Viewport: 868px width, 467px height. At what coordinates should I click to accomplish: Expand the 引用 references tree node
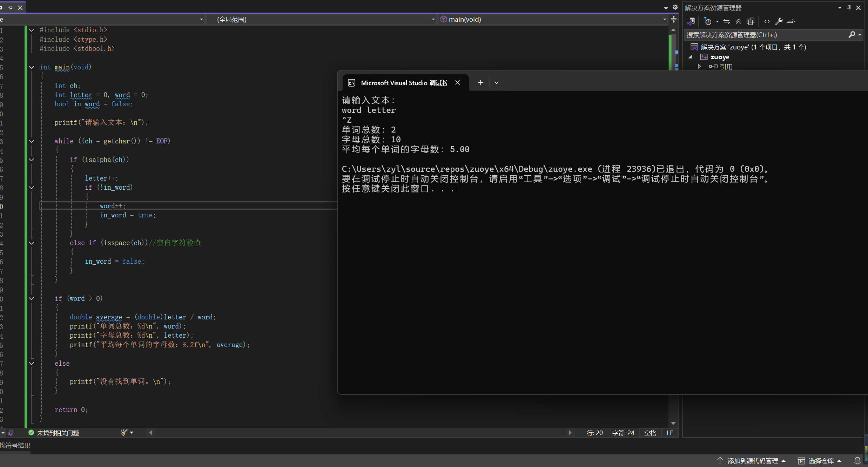tap(699, 66)
